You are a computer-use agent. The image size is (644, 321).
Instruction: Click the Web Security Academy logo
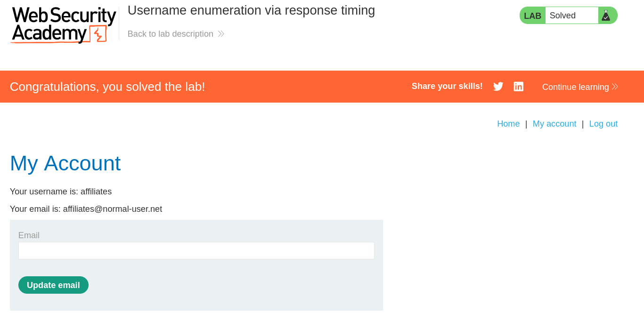click(64, 24)
